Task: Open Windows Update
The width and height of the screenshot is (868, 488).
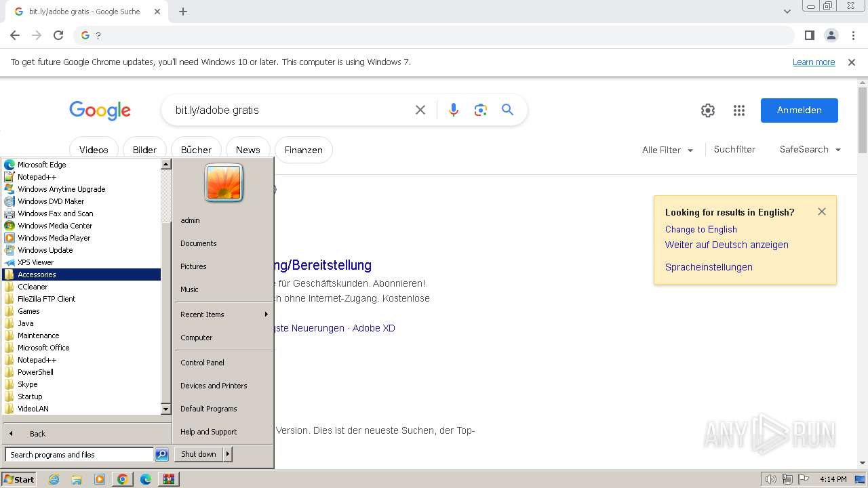Action: click(x=81, y=250)
